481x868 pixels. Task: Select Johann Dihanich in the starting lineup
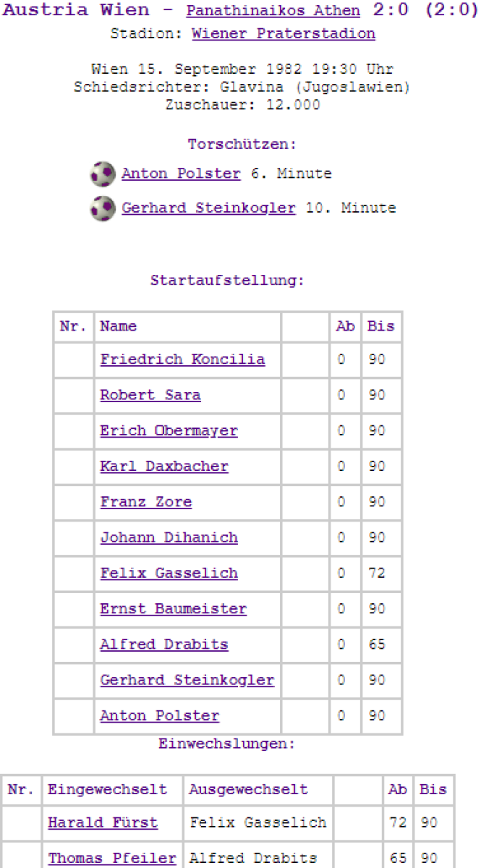tap(169, 537)
